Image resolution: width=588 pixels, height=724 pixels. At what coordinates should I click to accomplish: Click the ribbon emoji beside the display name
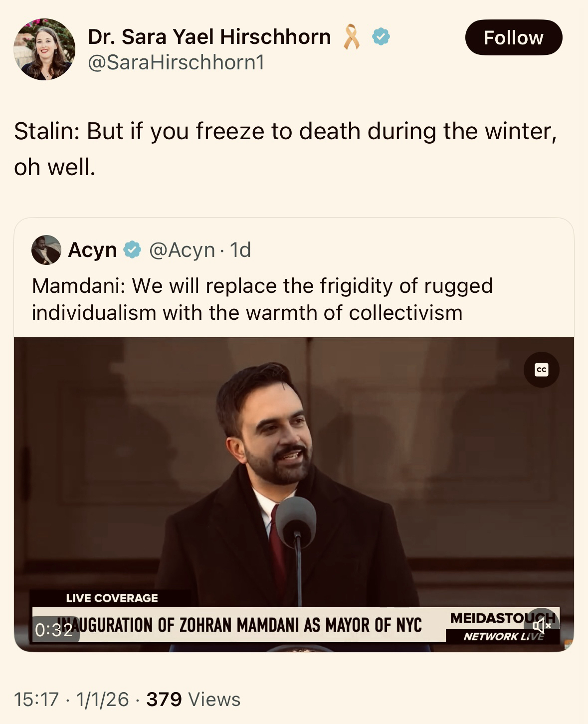pos(352,37)
